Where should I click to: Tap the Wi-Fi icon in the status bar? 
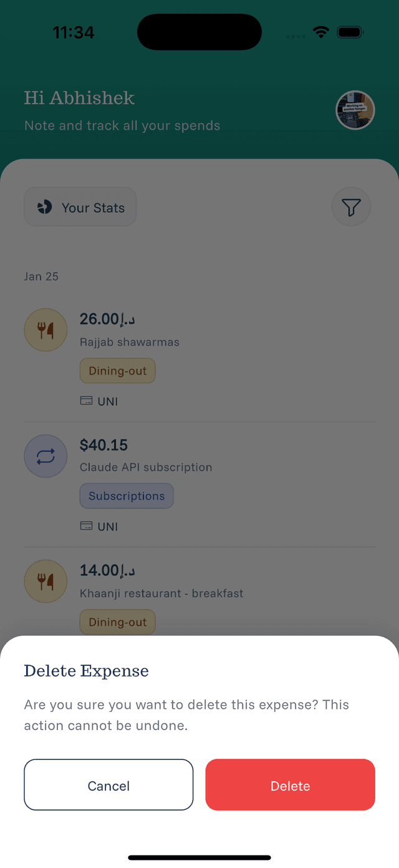320,32
